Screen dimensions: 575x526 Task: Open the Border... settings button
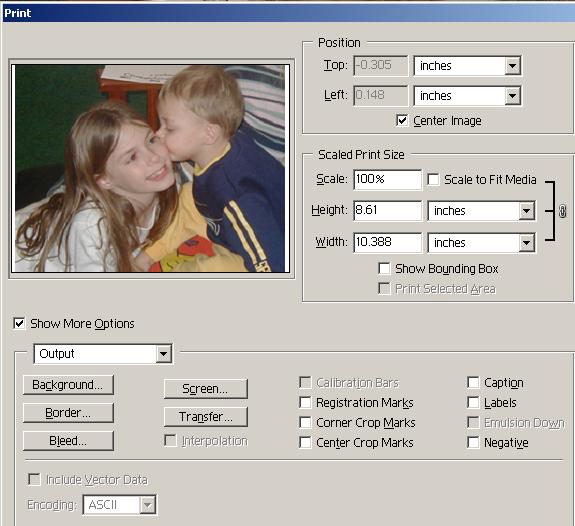pos(68,413)
